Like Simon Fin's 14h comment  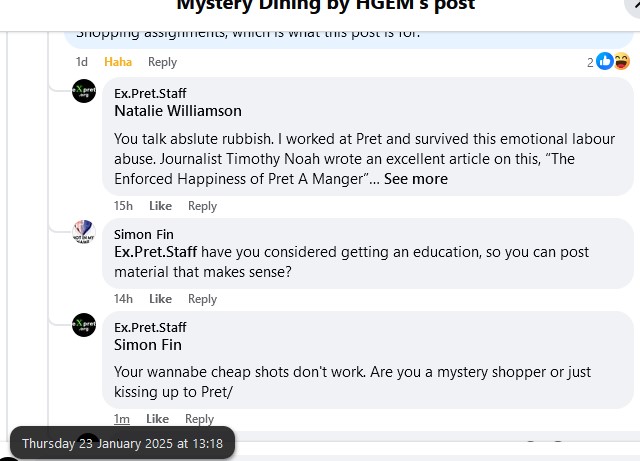[x=160, y=299]
